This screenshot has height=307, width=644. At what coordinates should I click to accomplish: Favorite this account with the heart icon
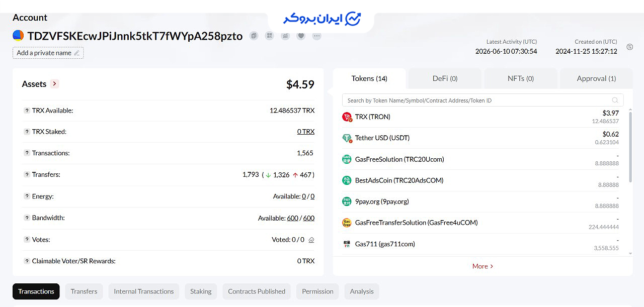tap(301, 36)
